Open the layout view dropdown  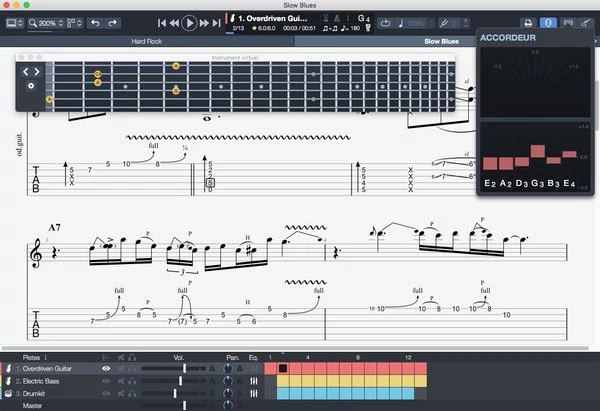pos(74,23)
